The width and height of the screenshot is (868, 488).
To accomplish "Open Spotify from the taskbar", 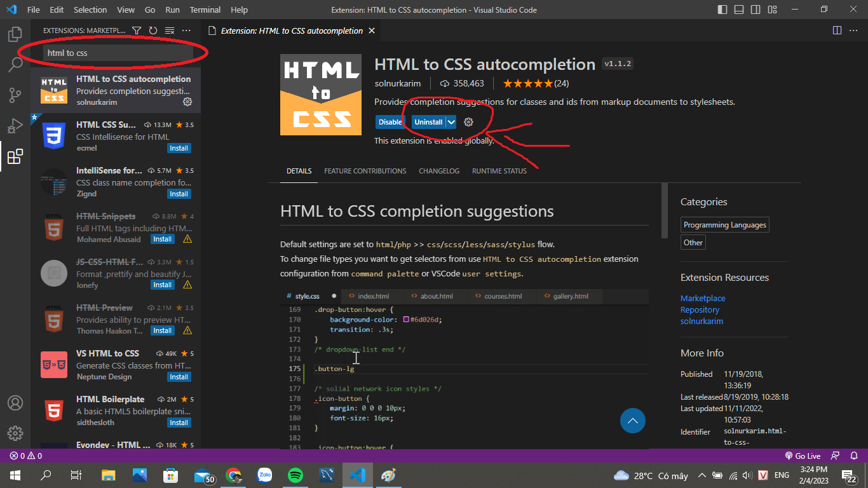I will click(295, 475).
